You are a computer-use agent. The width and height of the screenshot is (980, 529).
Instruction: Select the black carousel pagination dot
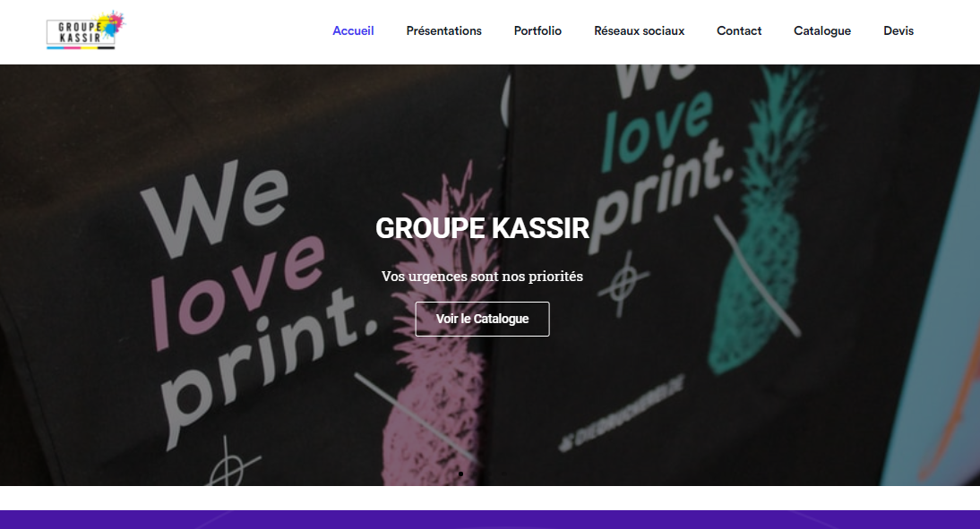click(x=460, y=474)
